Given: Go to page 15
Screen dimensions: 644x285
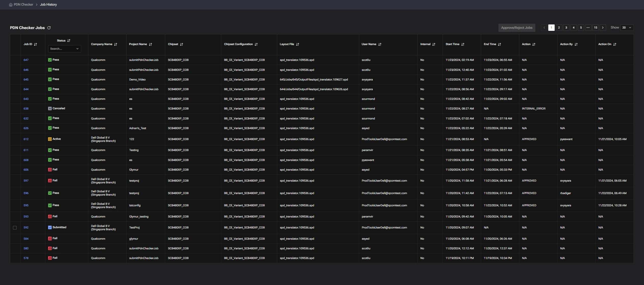Looking at the screenshot, I should [x=595, y=28].
